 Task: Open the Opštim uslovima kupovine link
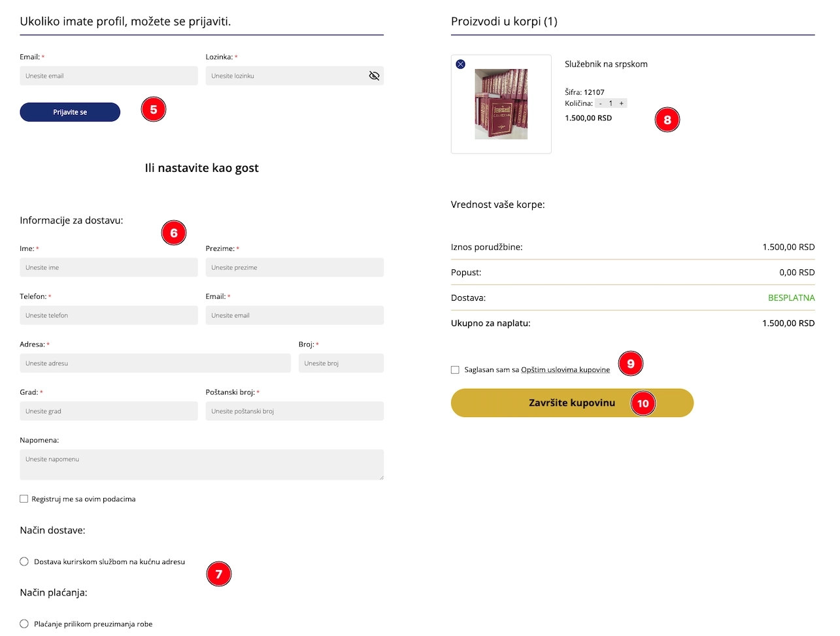click(x=565, y=370)
